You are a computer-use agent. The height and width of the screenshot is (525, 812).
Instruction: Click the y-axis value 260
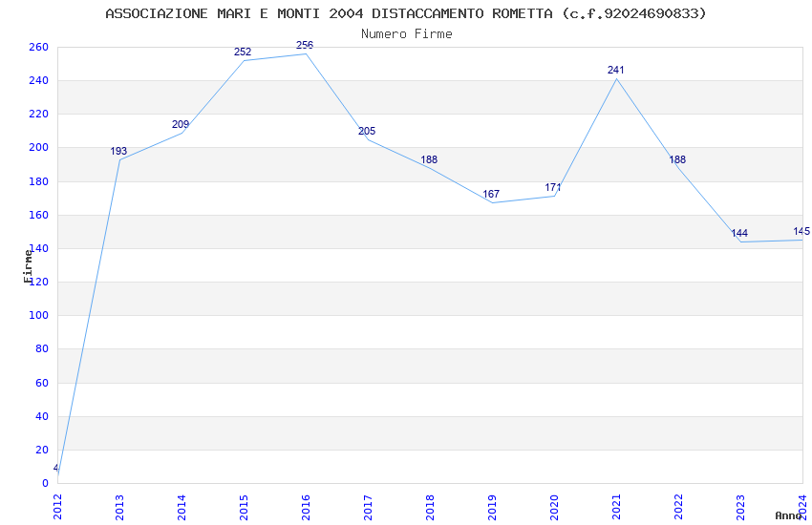coord(39,47)
